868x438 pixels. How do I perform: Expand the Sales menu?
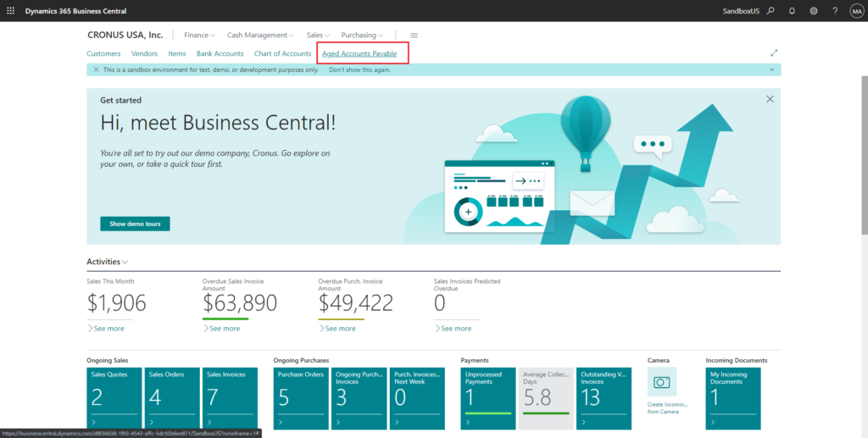(x=319, y=35)
